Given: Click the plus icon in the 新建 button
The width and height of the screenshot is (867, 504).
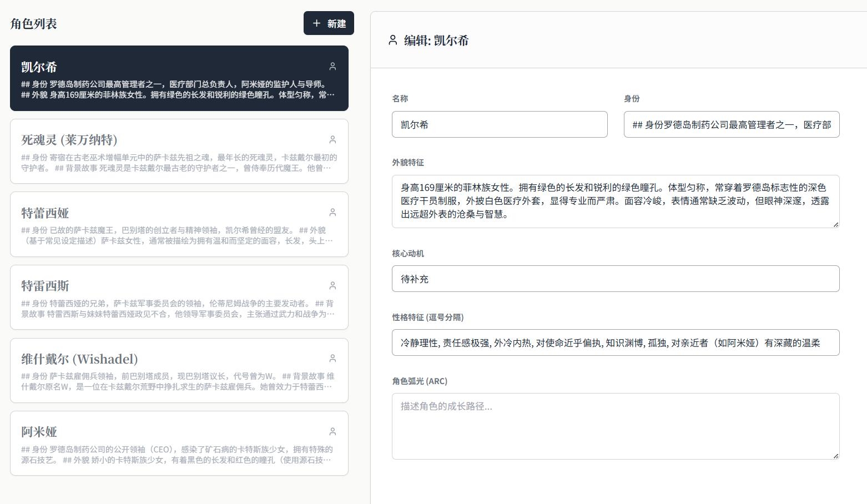Looking at the screenshot, I should coord(316,23).
